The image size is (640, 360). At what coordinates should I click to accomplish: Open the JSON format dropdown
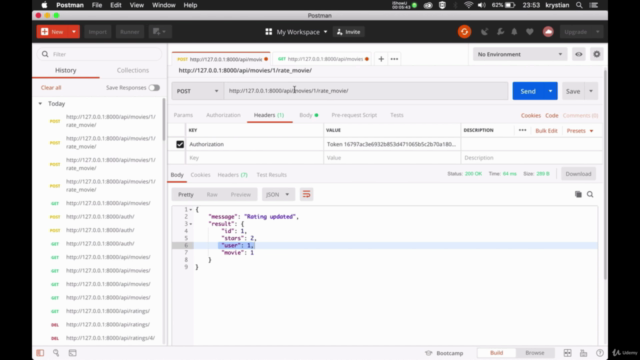(x=278, y=195)
